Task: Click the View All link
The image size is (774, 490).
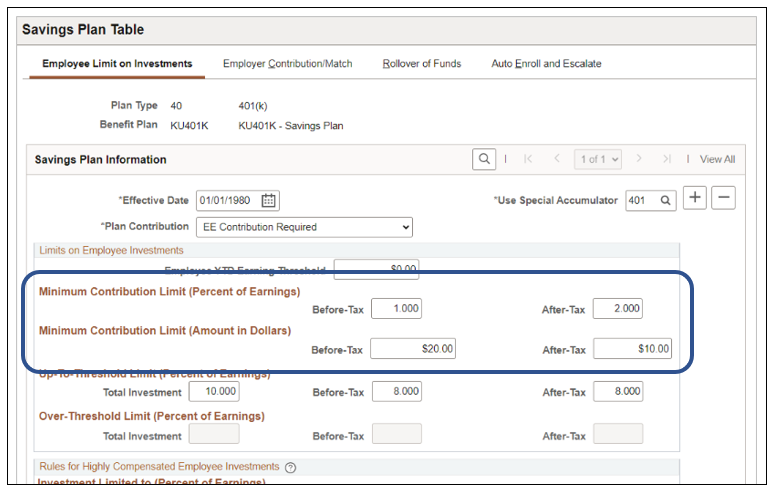Action: (x=717, y=159)
